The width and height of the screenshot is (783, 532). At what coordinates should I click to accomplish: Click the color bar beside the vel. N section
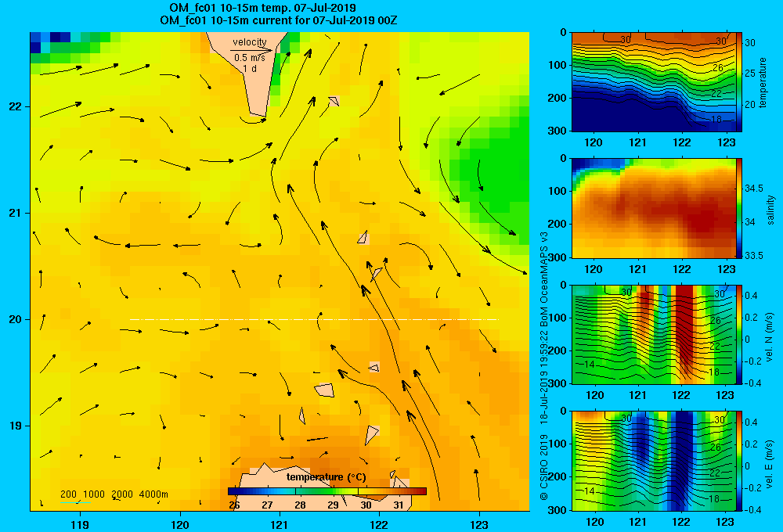[739, 334]
